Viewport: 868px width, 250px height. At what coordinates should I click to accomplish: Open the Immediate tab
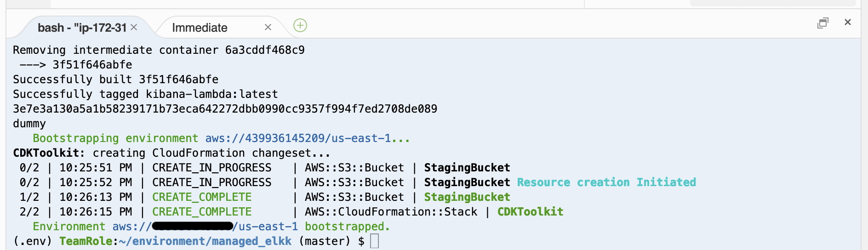click(x=200, y=28)
